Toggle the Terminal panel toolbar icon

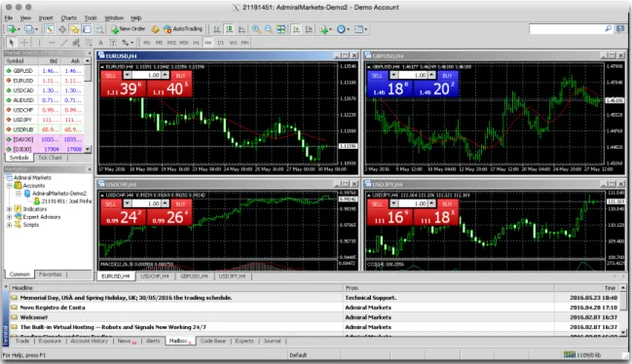point(87,29)
